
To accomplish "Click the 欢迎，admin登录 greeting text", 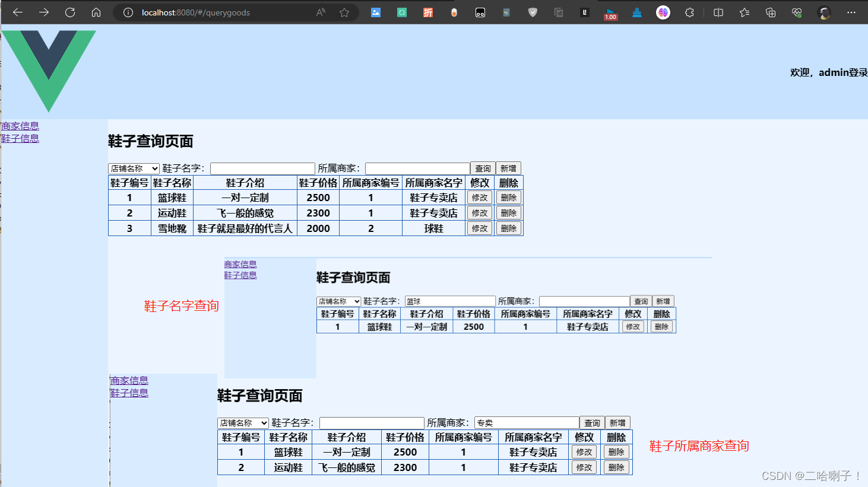I will [829, 72].
